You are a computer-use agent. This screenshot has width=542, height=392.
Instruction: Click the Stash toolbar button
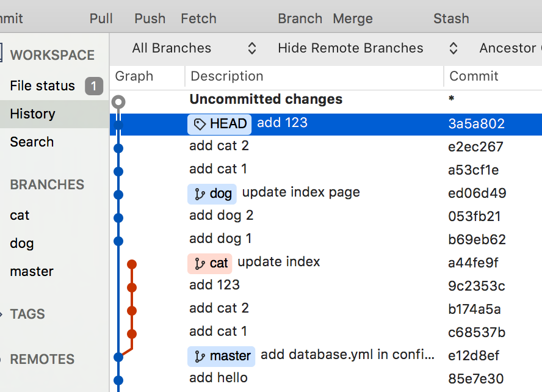451,18
